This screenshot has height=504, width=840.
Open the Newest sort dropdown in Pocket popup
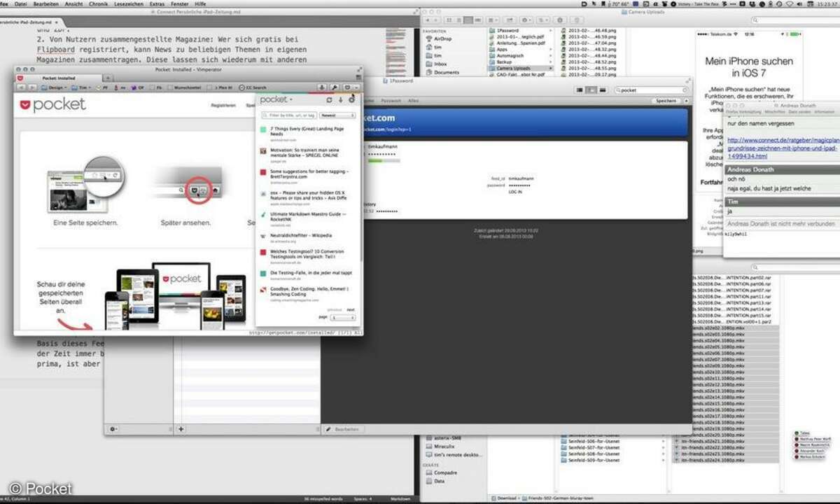click(338, 115)
